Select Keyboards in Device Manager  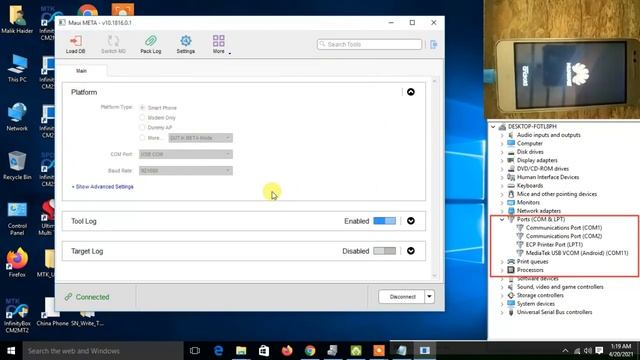click(x=530, y=186)
